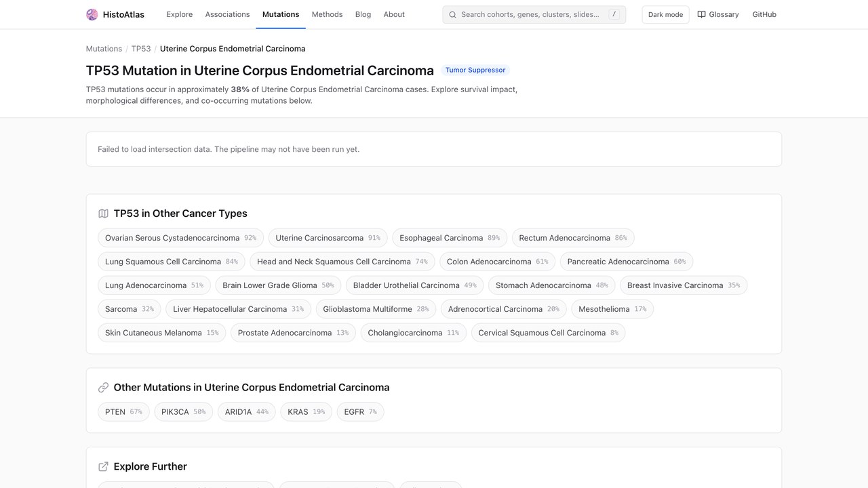Open Ovarian Serous Cystadenocarcinoma 92% chip
Screen dimensions: 868x488
pyautogui.click(x=180, y=238)
